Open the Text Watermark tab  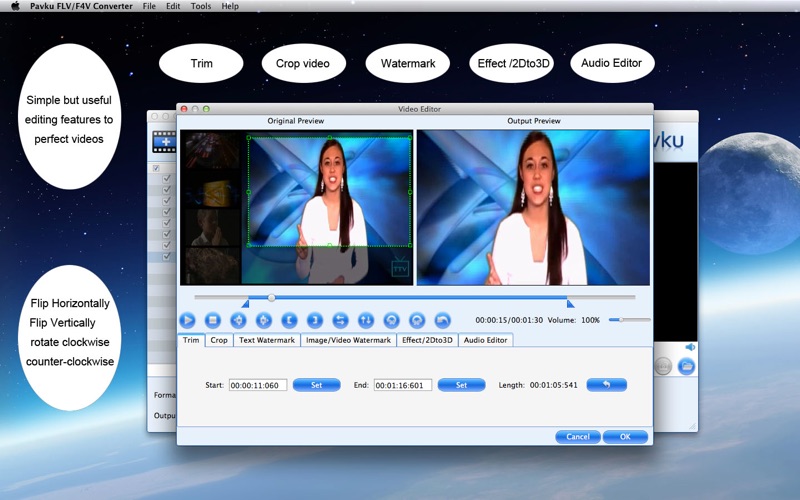click(267, 340)
